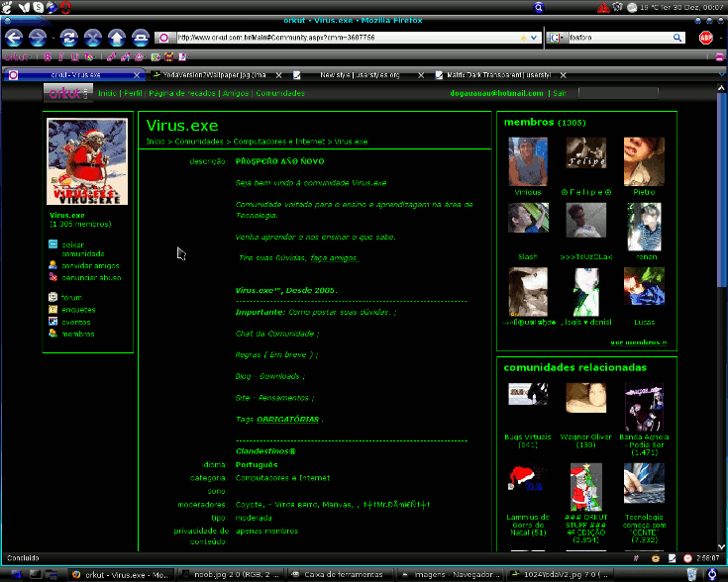
Task: Click the Adblock Plus ABP icon
Action: coord(705,38)
